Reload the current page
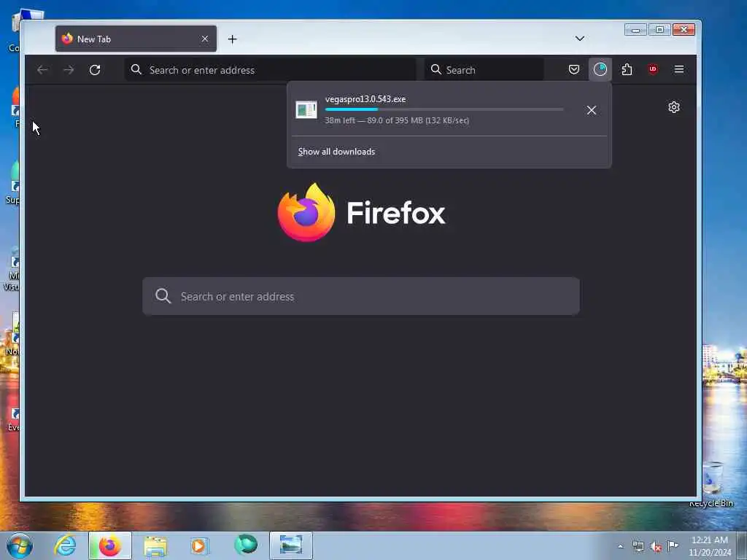 (95, 70)
